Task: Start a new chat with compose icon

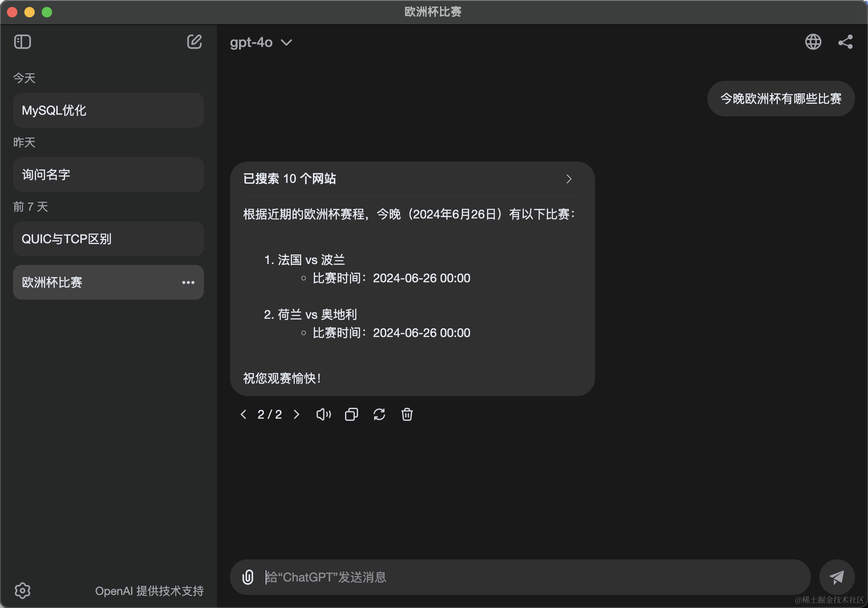Action: (x=194, y=42)
